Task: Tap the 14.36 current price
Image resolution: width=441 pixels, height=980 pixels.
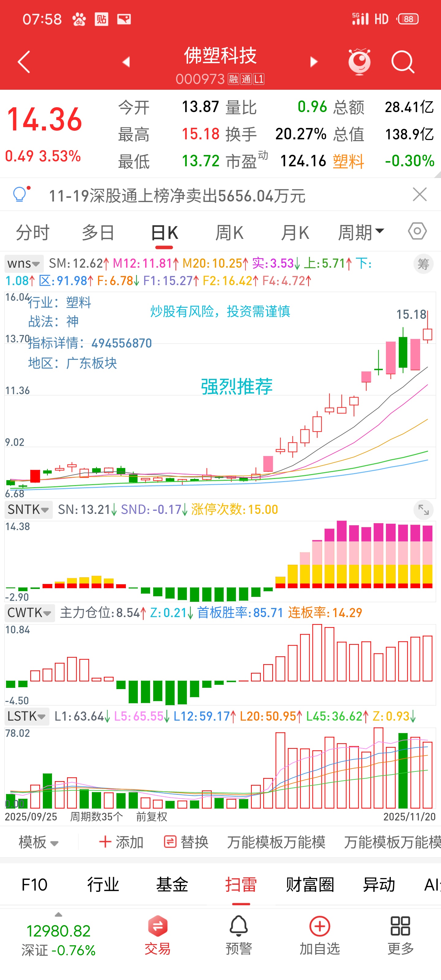Action: pos(44,119)
